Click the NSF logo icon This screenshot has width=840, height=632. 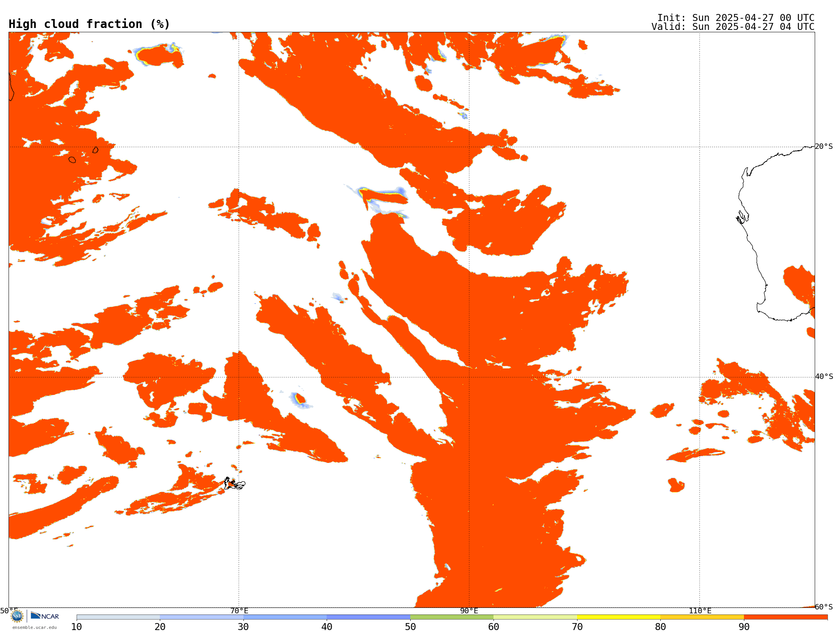click(x=17, y=616)
